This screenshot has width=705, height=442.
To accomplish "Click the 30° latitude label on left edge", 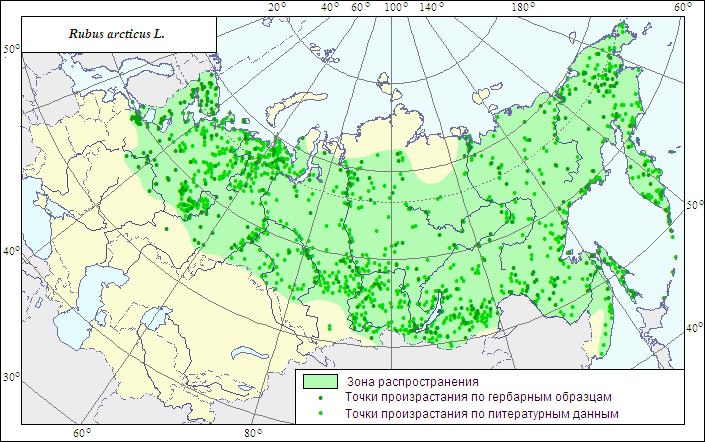I will pos(12,377).
